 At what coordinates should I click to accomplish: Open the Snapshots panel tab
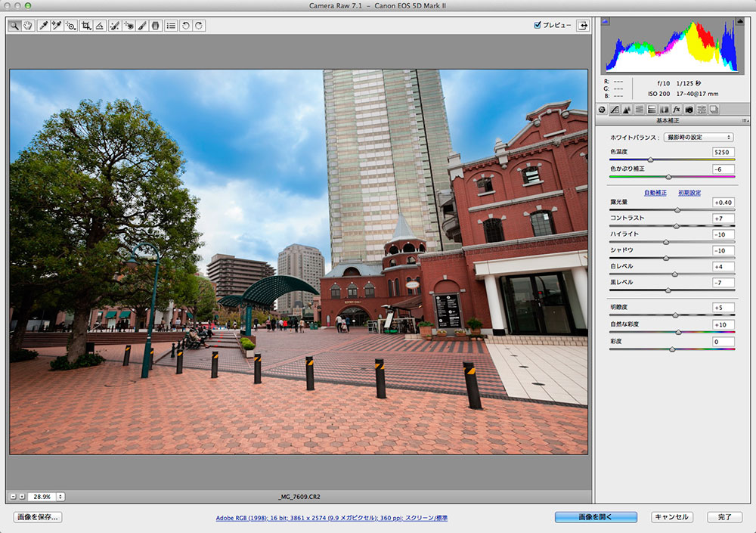[714, 110]
